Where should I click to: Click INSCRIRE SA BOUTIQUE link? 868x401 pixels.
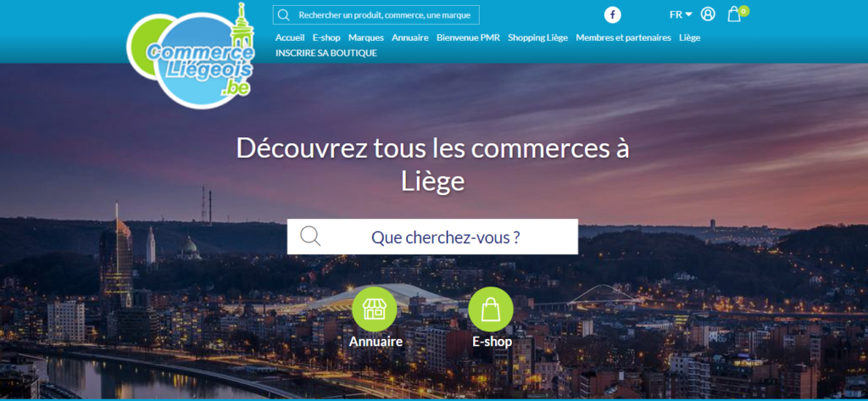pos(326,53)
